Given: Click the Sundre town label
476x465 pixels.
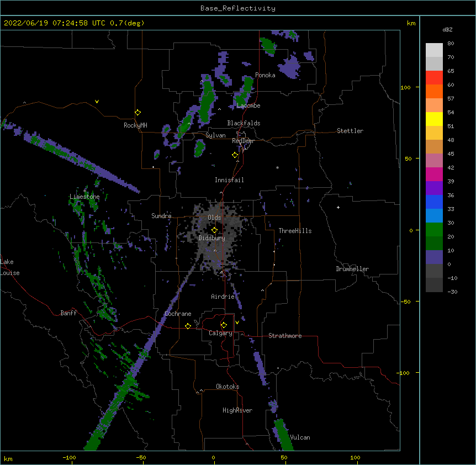Looking at the screenshot, I should (161, 216).
